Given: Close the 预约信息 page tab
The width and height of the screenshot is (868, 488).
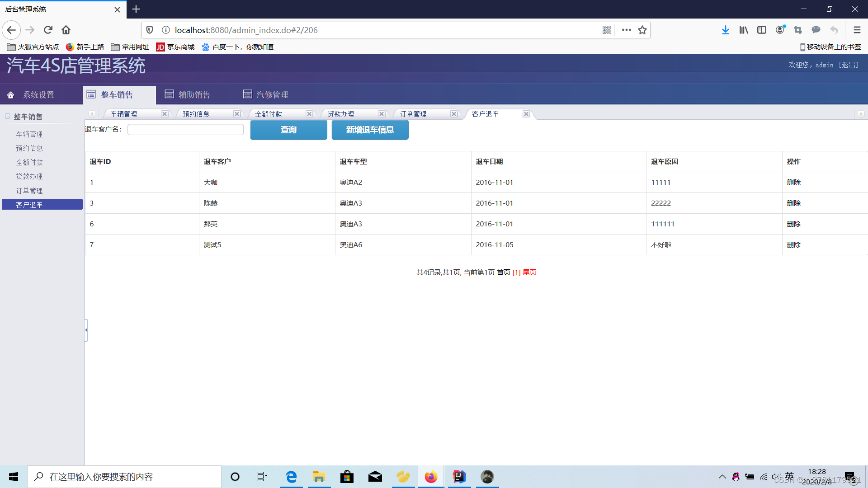Looking at the screenshot, I should (x=237, y=114).
